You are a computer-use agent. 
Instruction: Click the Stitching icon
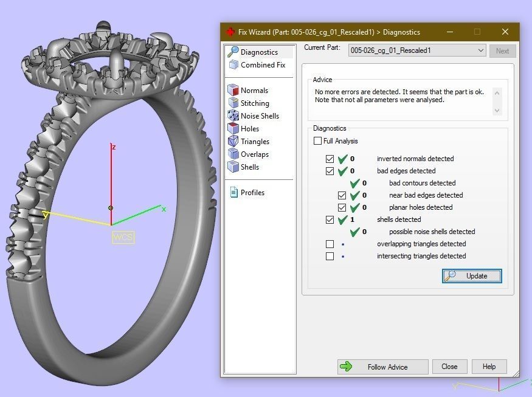tap(233, 103)
